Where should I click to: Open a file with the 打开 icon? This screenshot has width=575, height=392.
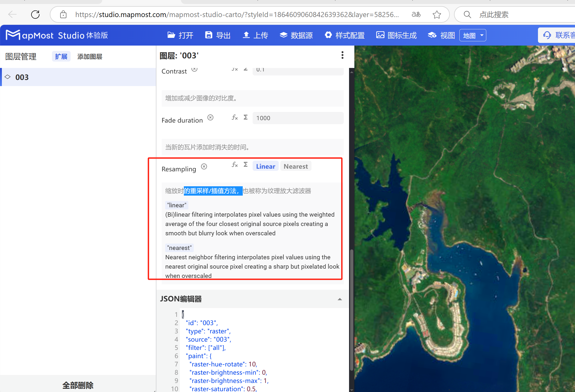180,35
